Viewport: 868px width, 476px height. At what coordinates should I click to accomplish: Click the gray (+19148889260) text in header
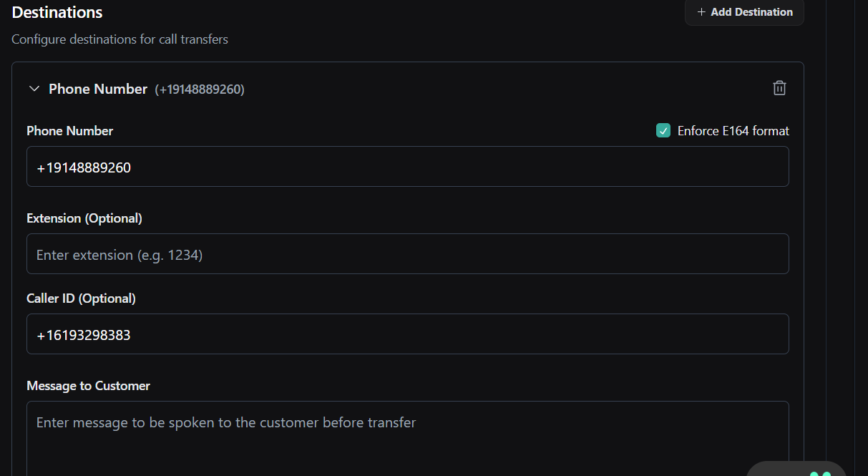click(200, 89)
